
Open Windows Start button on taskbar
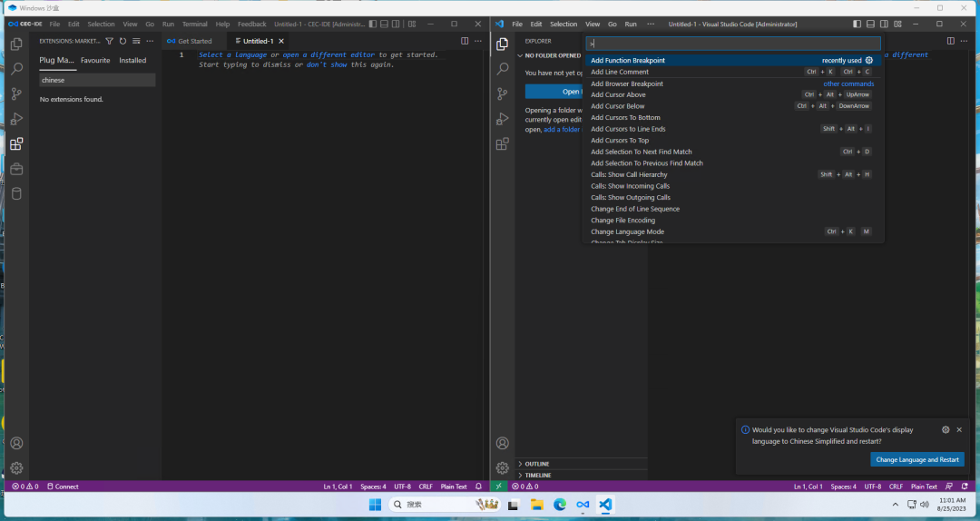(375, 505)
